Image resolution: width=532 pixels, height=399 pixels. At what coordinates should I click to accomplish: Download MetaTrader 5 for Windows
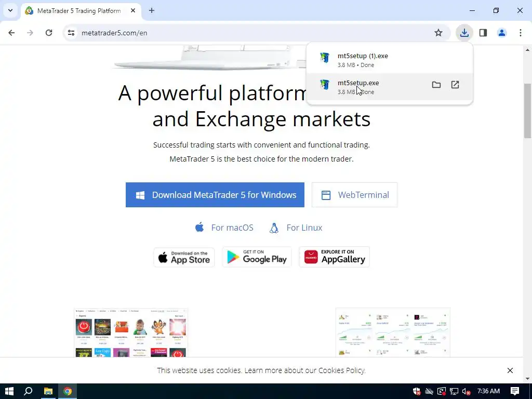pyautogui.click(x=215, y=195)
